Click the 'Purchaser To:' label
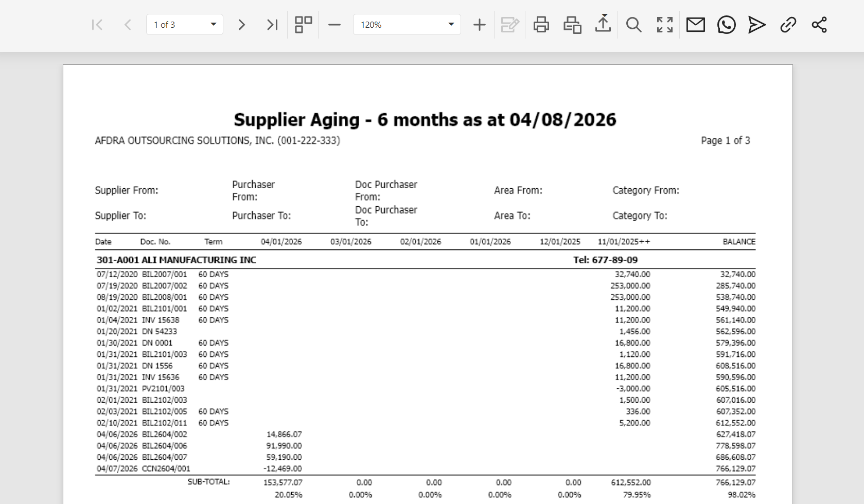Viewport: 864px width, 504px height. (261, 215)
